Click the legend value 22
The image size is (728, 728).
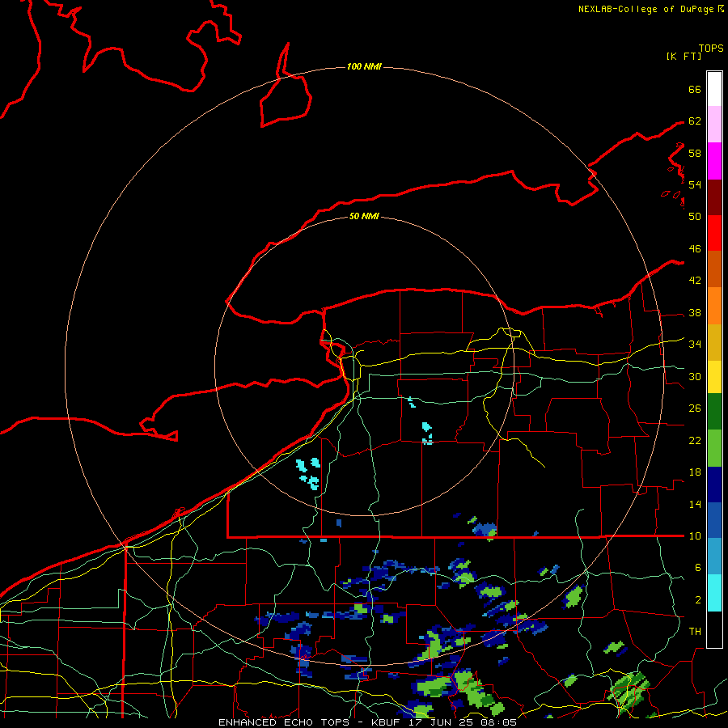click(695, 440)
